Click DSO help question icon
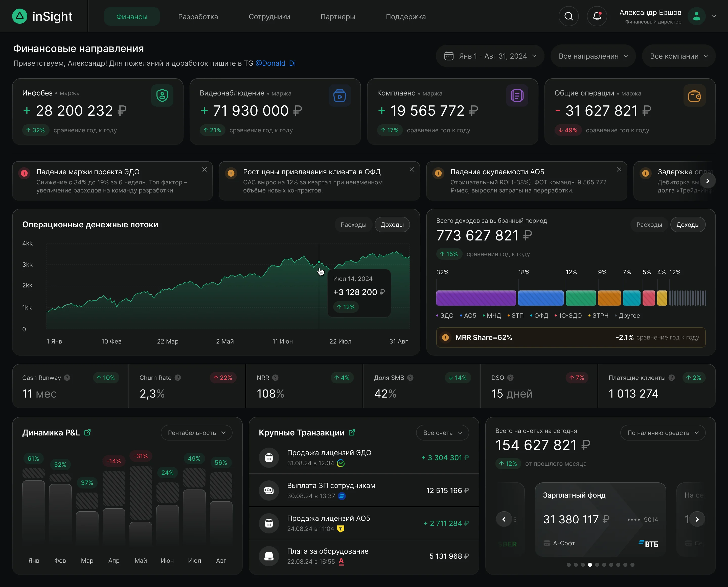The width and height of the screenshot is (728, 587). 510,378
